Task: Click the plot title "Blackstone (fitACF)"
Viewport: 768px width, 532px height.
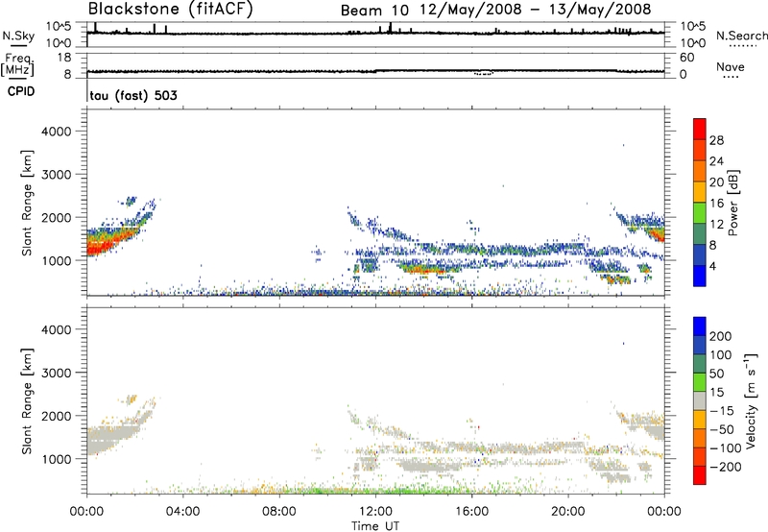Action: pos(171,9)
